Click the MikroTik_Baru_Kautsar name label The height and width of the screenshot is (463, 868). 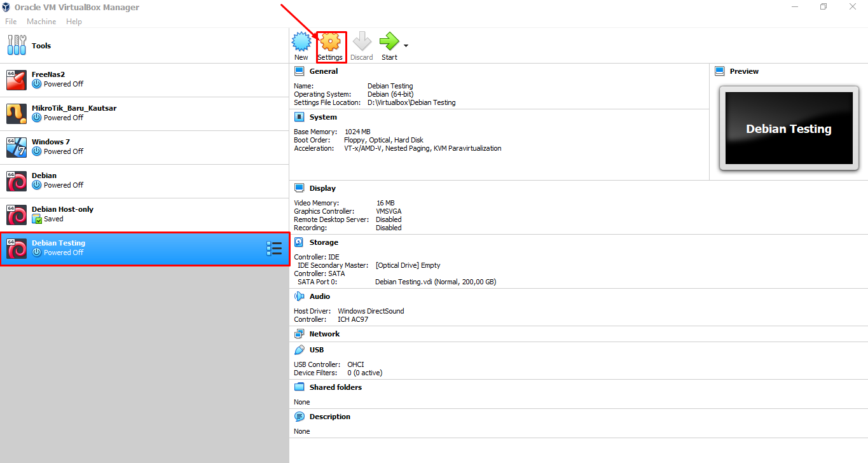pyautogui.click(x=74, y=108)
